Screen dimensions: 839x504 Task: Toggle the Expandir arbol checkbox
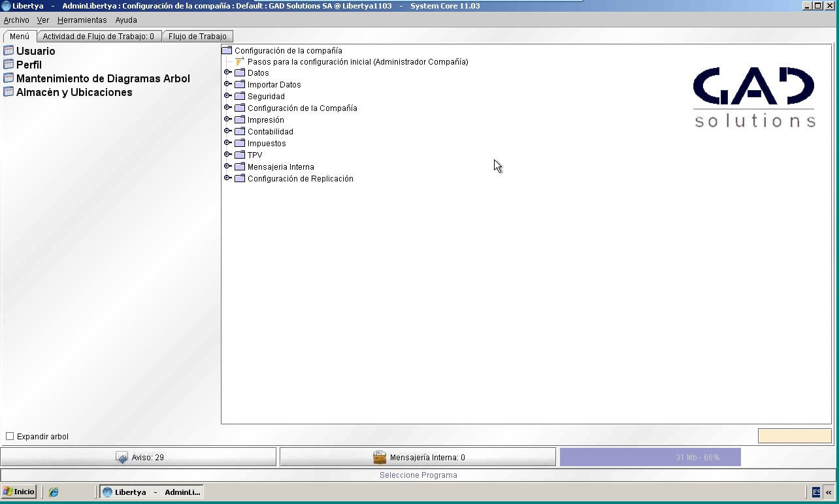(x=10, y=437)
